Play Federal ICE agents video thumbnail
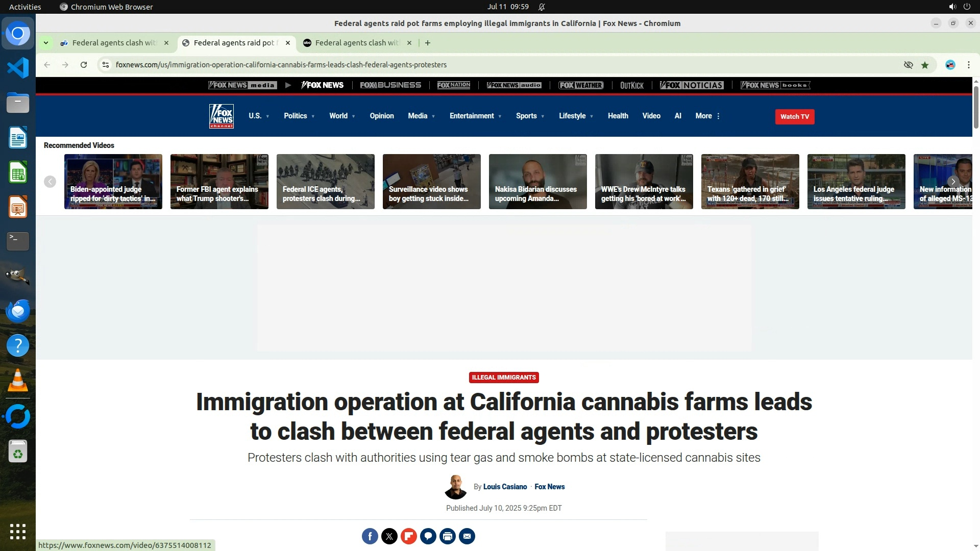The image size is (980, 551). click(325, 181)
